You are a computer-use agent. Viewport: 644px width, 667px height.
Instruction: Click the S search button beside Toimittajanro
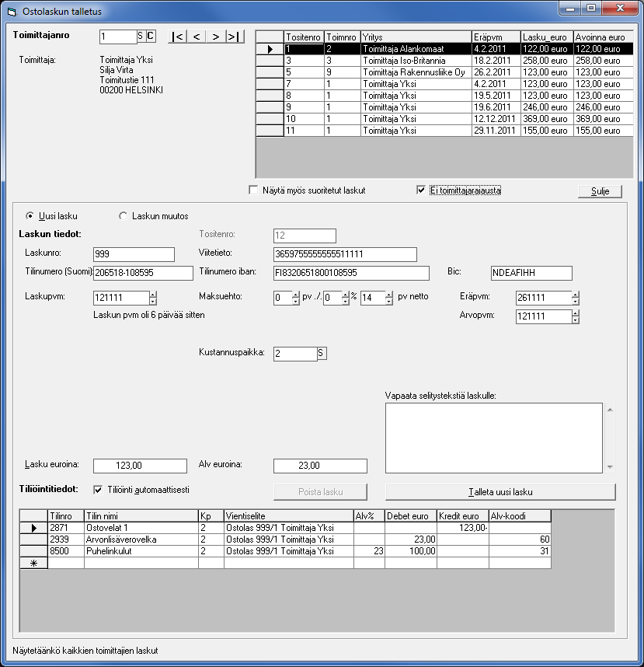point(141,37)
